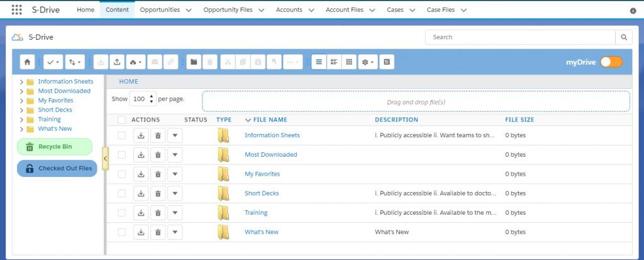Create a new folder with the folder toolbar icon
This screenshot has width=644, height=260.
194,62
